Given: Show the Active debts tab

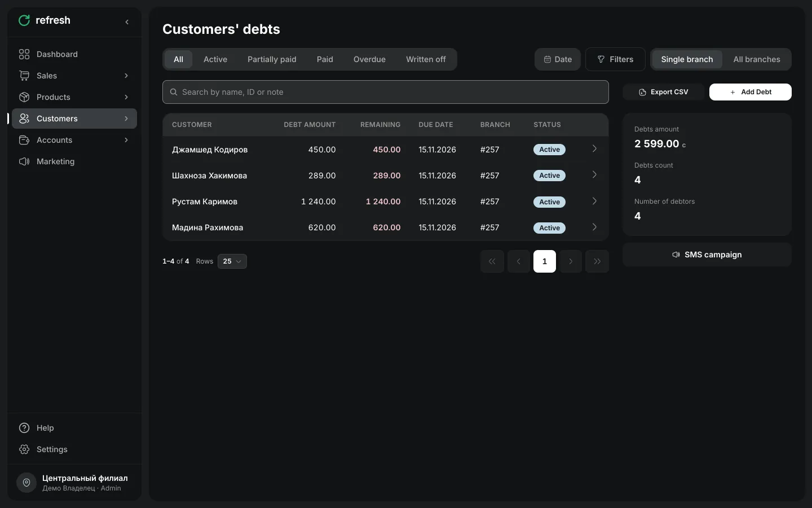Looking at the screenshot, I should 215,59.
